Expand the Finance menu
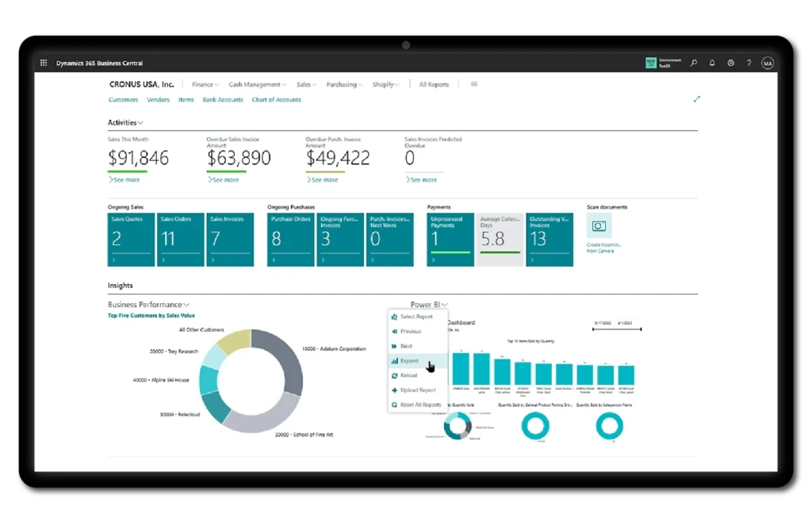Image resolution: width=812 pixels, height=523 pixels. (x=205, y=84)
